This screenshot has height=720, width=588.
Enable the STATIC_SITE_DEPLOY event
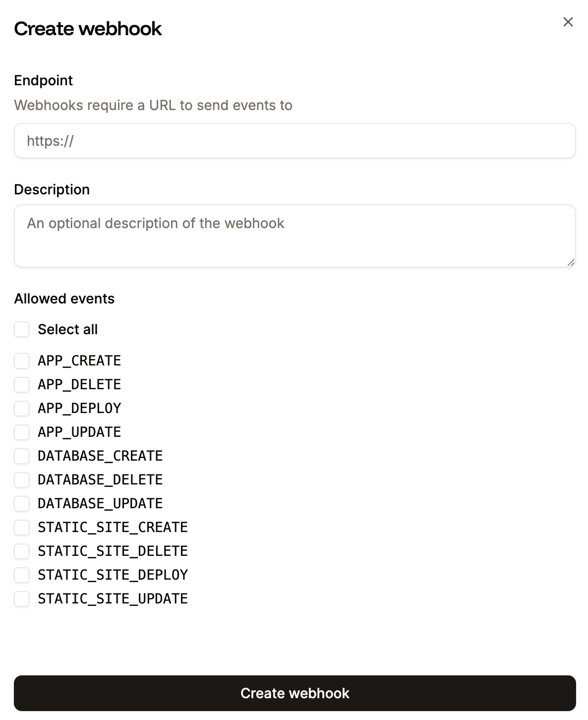tap(22, 575)
